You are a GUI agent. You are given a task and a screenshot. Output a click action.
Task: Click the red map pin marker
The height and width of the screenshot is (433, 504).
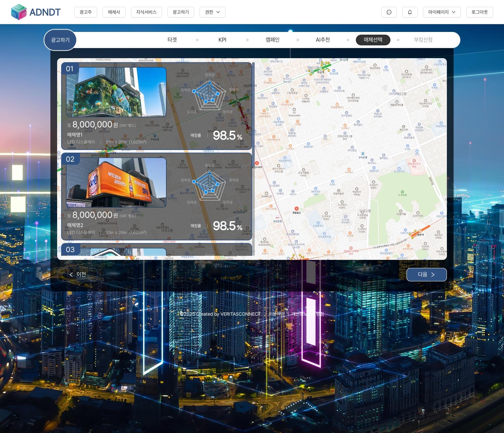click(x=296, y=209)
